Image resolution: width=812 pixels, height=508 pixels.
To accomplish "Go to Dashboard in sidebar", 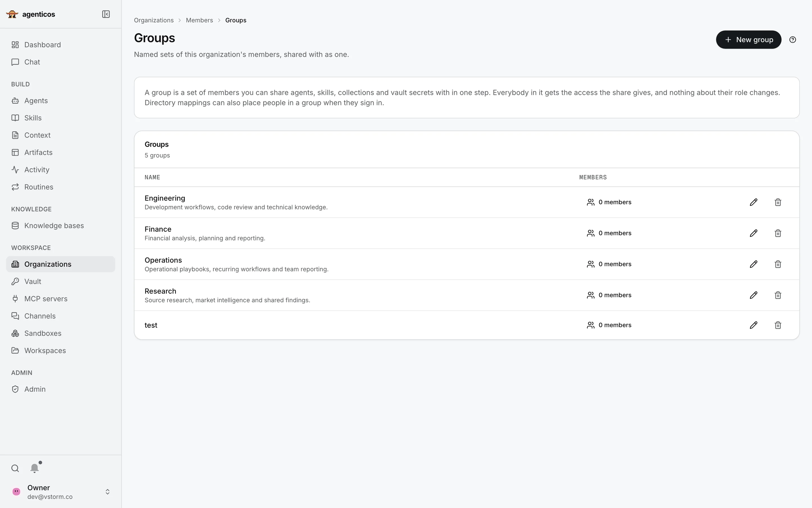I will point(60,45).
